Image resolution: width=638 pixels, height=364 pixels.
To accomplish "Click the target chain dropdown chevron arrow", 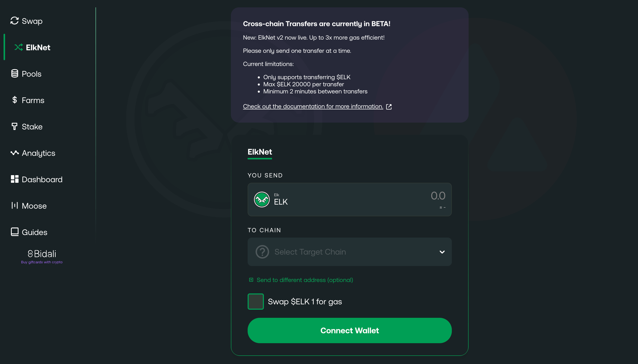I will coord(442,252).
